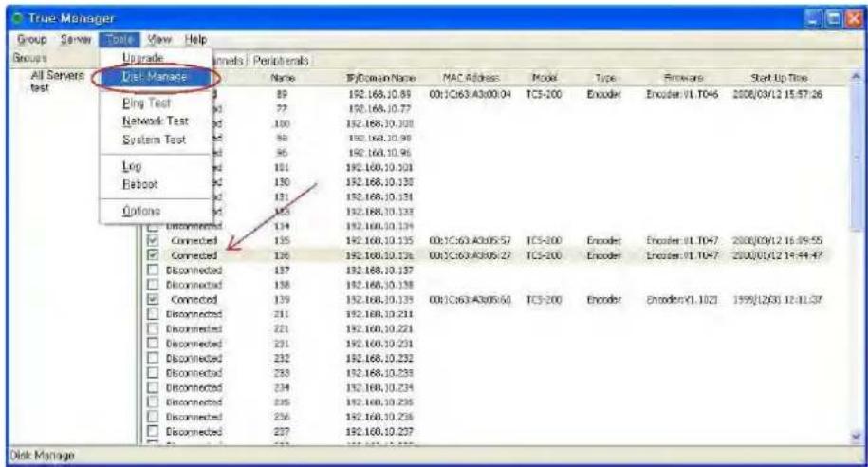868x467 pixels.
Task: Open the View menu
Action: click(x=159, y=39)
